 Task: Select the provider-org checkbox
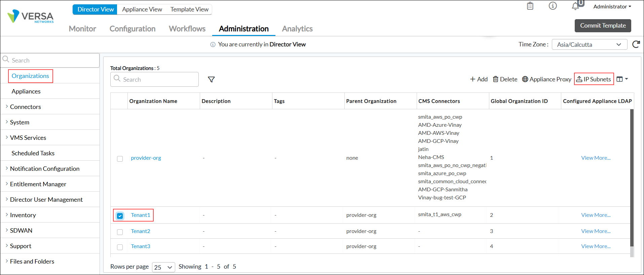tap(120, 159)
